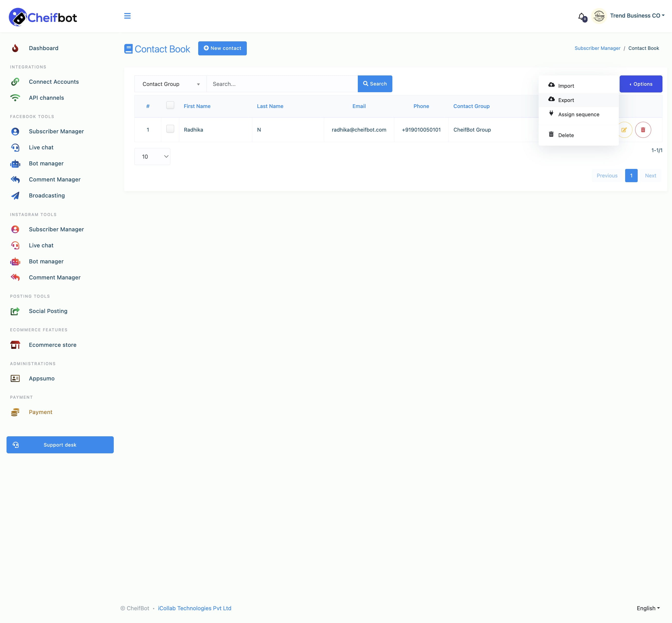Select Facebook Subscriber Manager icon
Image resolution: width=672 pixels, height=623 pixels.
pos(15,131)
